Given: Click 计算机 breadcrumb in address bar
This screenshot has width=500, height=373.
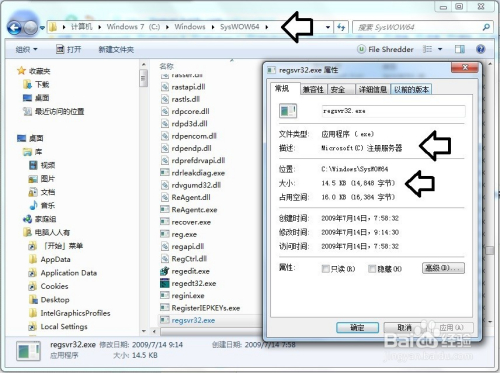Looking at the screenshot, I should click(x=81, y=27).
